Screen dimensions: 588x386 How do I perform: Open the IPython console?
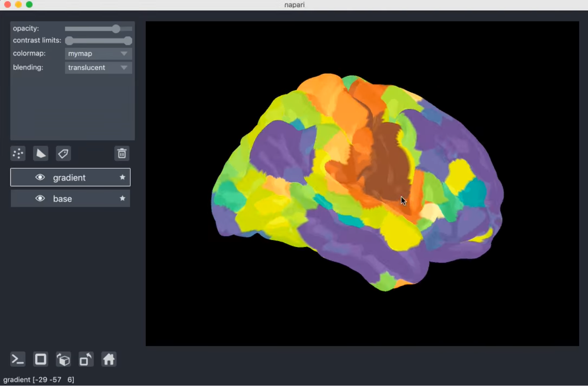pyautogui.click(x=18, y=359)
